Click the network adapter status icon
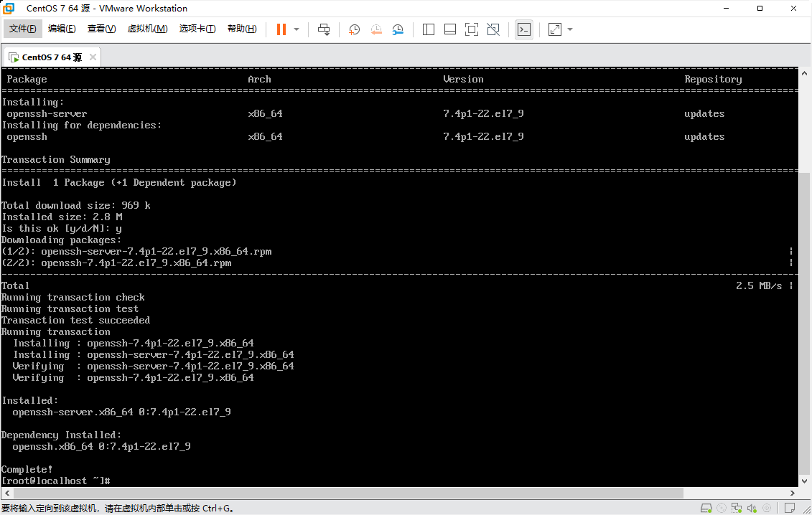Image resolution: width=812 pixels, height=515 pixels. click(737, 509)
